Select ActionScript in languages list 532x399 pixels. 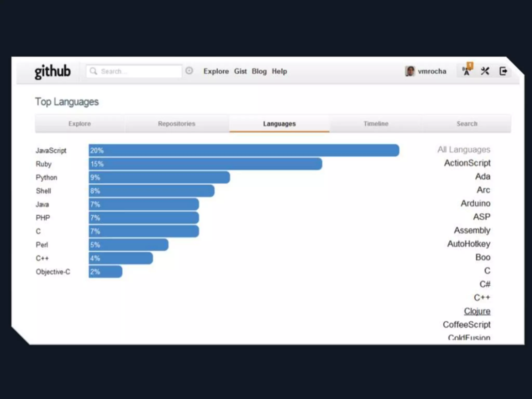coord(467,163)
